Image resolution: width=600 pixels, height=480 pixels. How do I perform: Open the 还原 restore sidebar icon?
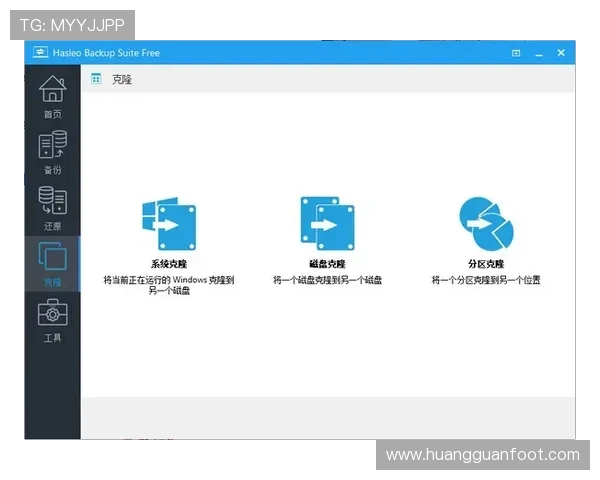point(52,200)
